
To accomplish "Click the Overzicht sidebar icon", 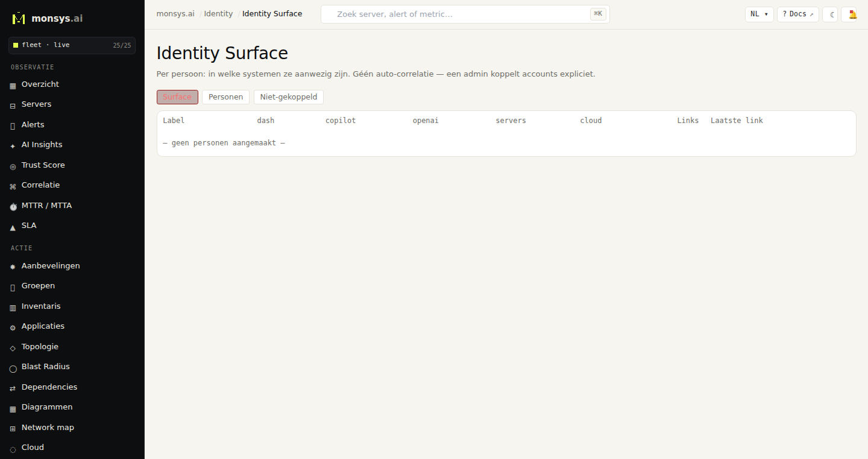I will [x=13, y=86].
